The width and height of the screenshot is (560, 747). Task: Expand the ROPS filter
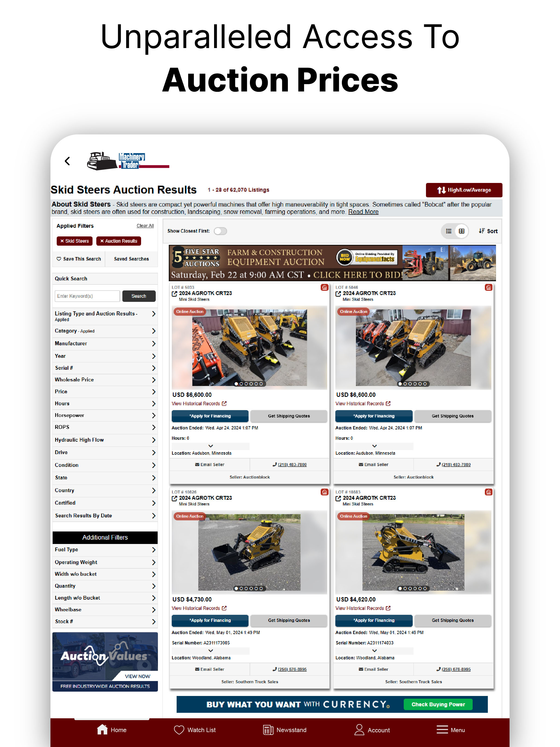(105, 427)
